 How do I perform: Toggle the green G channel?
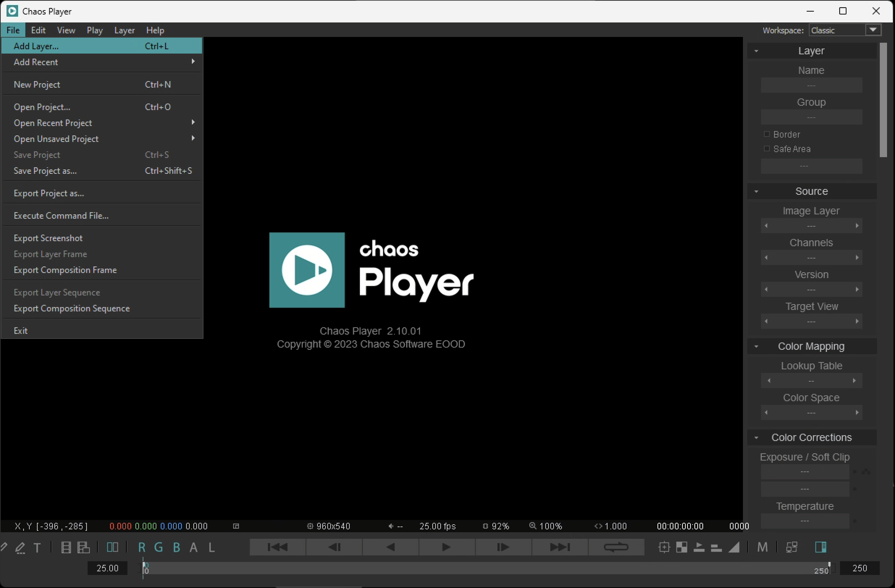click(159, 547)
